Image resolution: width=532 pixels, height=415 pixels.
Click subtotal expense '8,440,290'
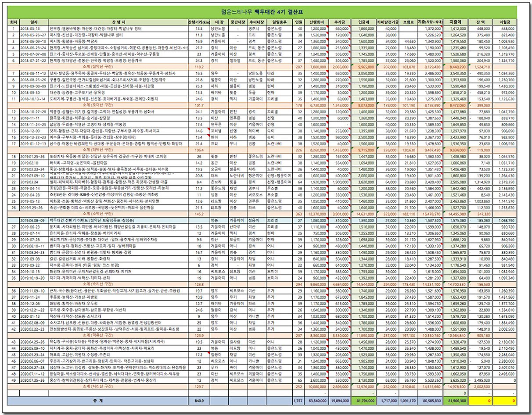[x=457, y=67]
